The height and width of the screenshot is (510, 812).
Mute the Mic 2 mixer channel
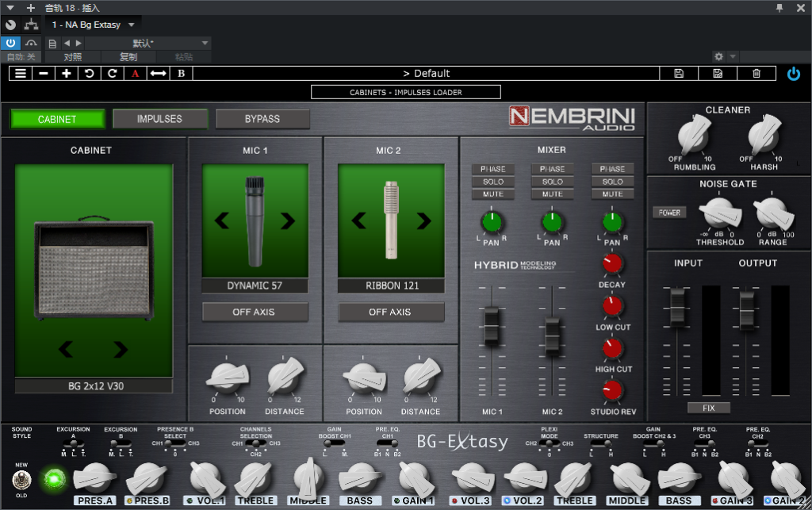pyautogui.click(x=553, y=194)
